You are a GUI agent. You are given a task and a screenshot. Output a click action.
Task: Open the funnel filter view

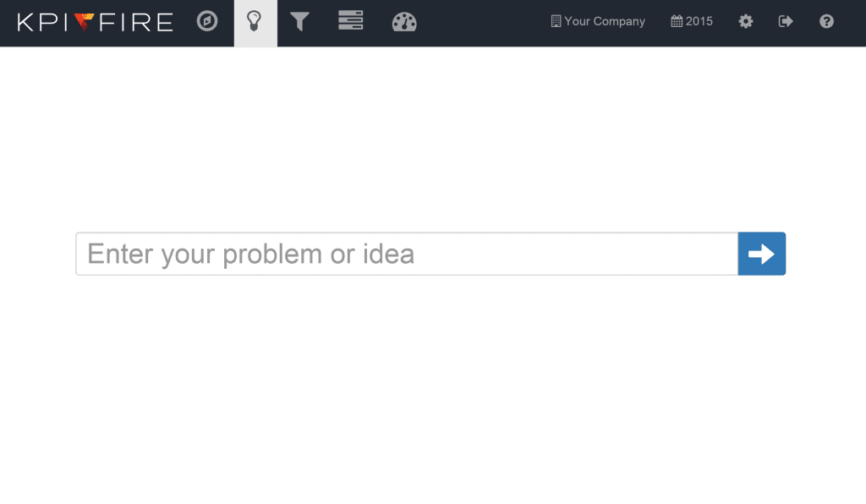(299, 21)
